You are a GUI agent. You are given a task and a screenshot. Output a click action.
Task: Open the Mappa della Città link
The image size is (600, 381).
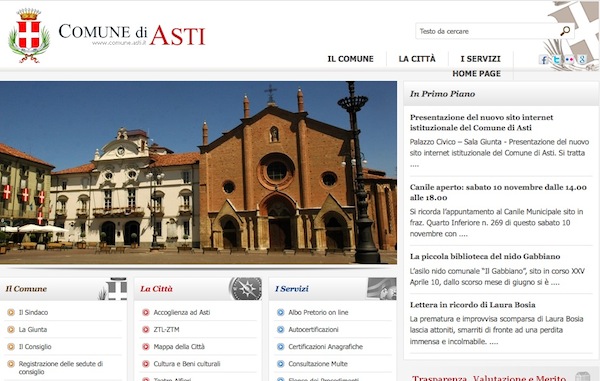pyautogui.click(x=179, y=347)
